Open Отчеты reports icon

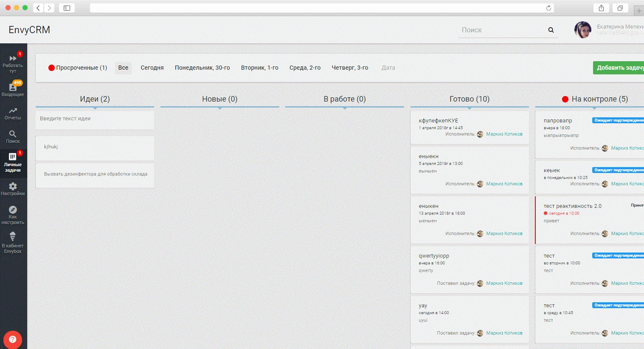pyautogui.click(x=13, y=113)
